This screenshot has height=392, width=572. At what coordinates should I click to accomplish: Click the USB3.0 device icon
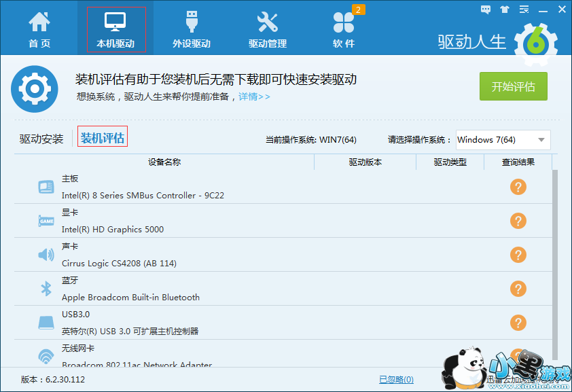(x=46, y=322)
